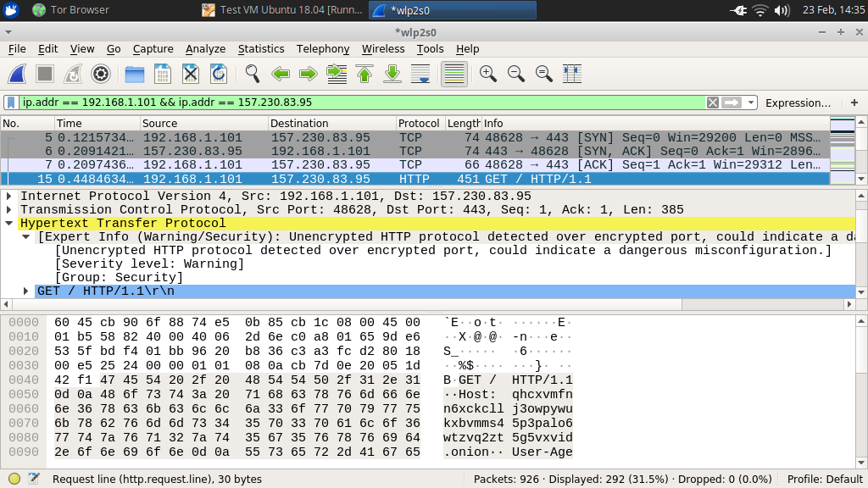Expand the GET / HTTP/1.1 line
Screen dimensions: 868x488
click(26, 291)
